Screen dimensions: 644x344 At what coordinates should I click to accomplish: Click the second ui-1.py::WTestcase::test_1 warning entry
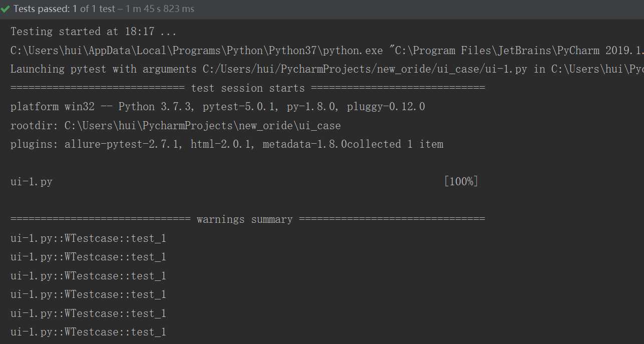point(88,257)
